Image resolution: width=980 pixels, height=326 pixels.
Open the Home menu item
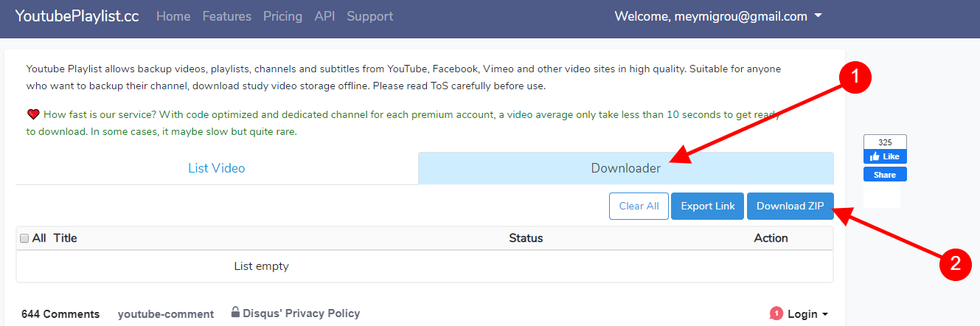[173, 16]
